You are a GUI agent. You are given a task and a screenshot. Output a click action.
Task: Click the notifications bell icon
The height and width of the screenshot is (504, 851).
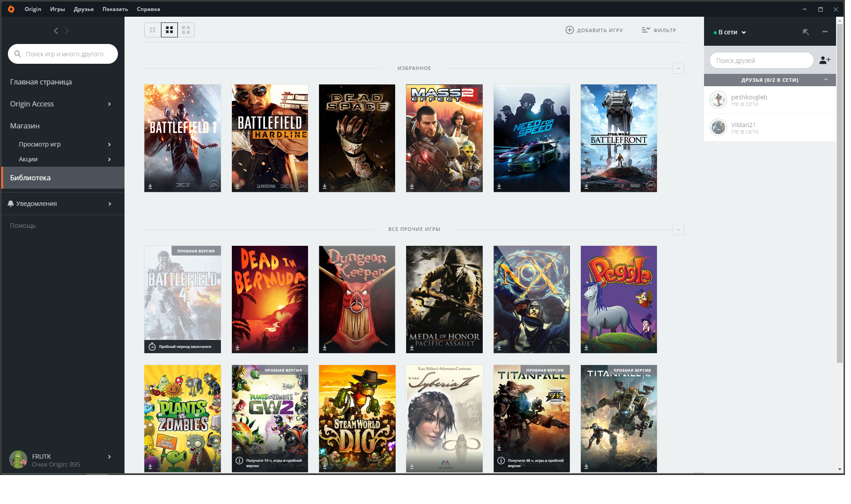point(11,204)
